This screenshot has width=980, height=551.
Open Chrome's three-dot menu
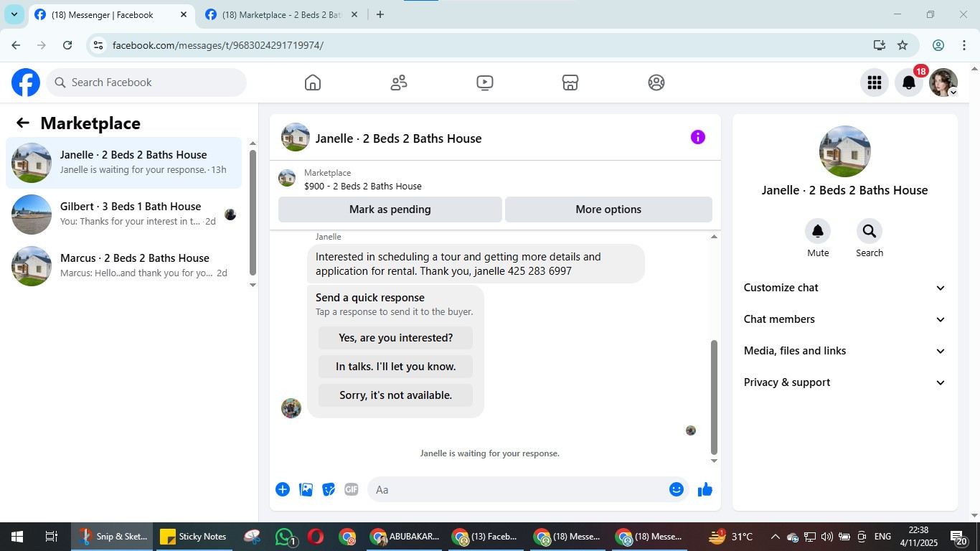963,45
